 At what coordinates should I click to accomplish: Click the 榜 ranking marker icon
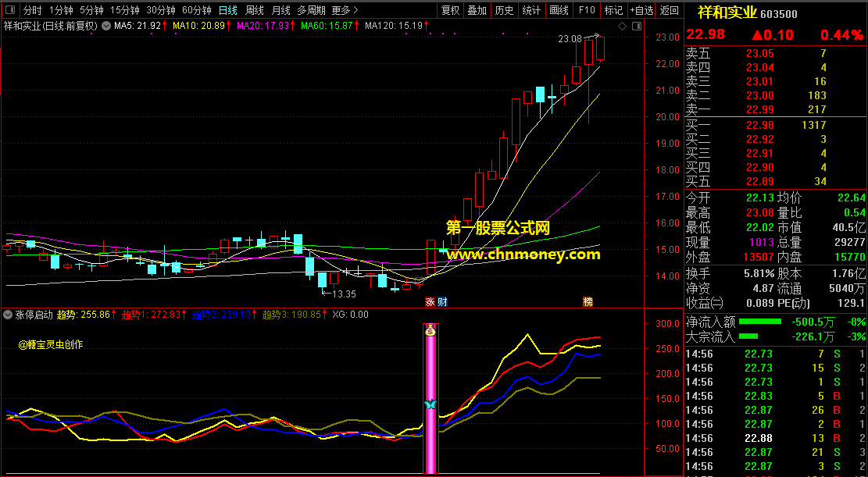pyautogui.click(x=588, y=301)
